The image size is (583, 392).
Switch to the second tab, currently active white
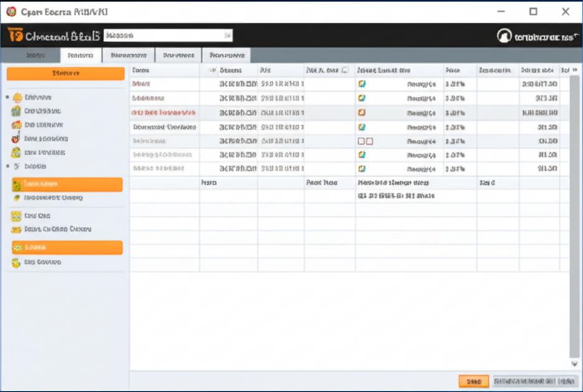[81, 55]
